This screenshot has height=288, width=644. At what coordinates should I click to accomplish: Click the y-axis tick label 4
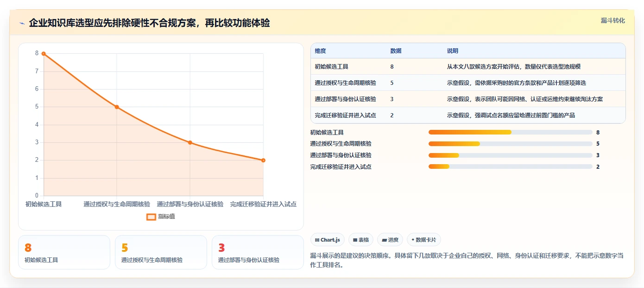[37, 125]
